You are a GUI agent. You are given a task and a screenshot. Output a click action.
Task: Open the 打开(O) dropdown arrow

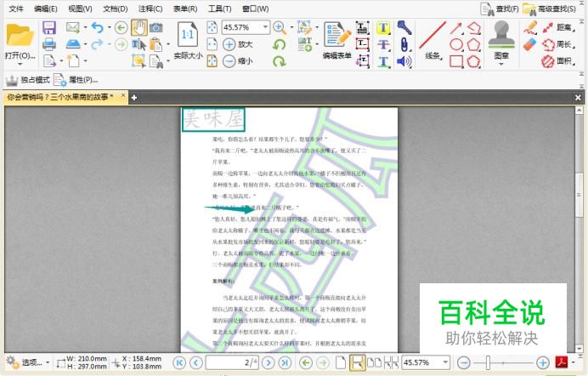(20, 64)
